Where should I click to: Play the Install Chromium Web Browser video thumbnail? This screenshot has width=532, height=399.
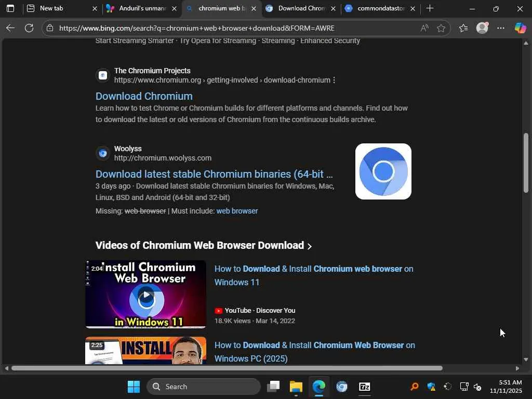tap(145, 294)
